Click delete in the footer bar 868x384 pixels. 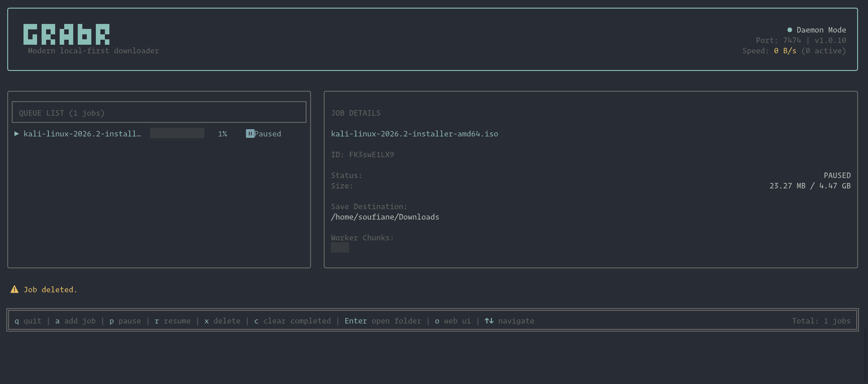click(222, 321)
